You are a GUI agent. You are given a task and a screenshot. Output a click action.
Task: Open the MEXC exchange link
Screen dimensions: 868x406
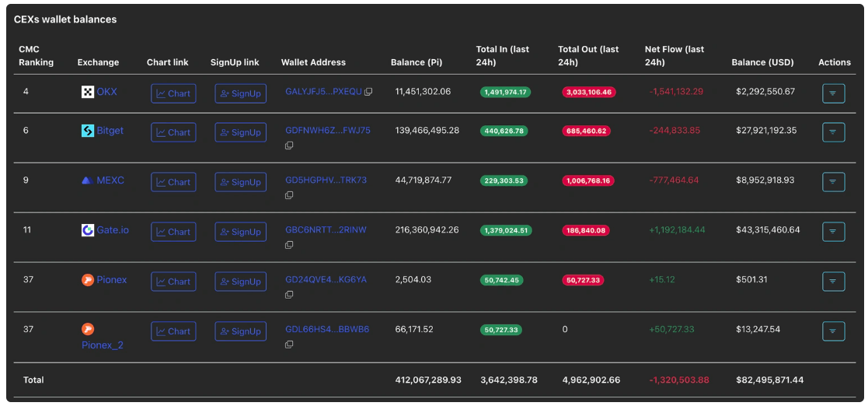click(110, 180)
